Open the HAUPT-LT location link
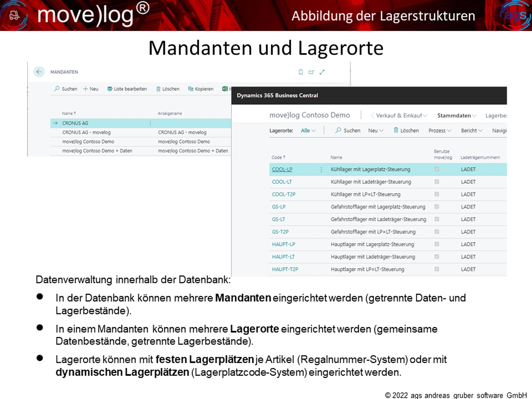This screenshot has height=399, width=532. pos(283,257)
